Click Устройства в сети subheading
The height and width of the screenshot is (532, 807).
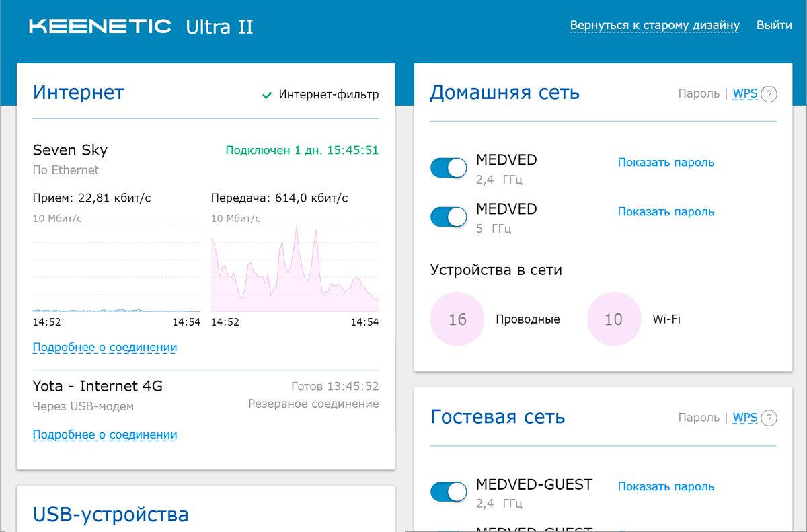point(496,270)
